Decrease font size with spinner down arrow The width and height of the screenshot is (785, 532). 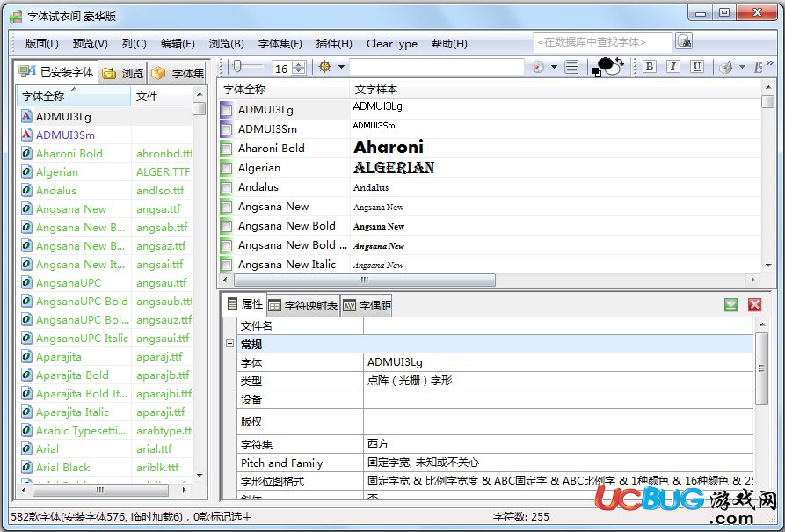[300, 70]
